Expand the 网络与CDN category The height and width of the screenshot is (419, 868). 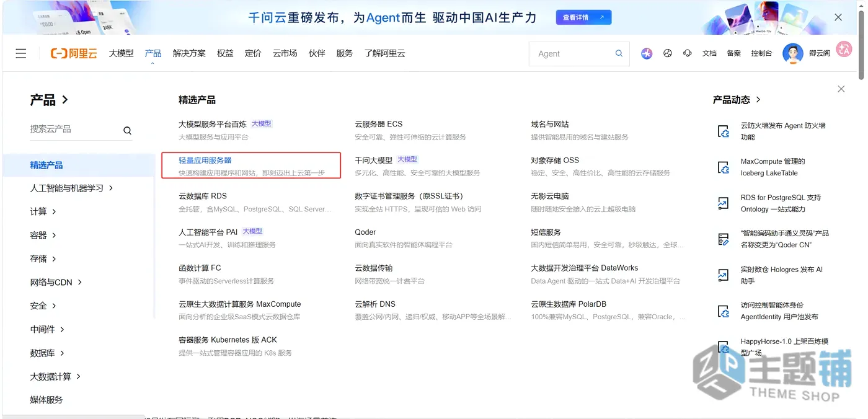click(x=56, y=283)
